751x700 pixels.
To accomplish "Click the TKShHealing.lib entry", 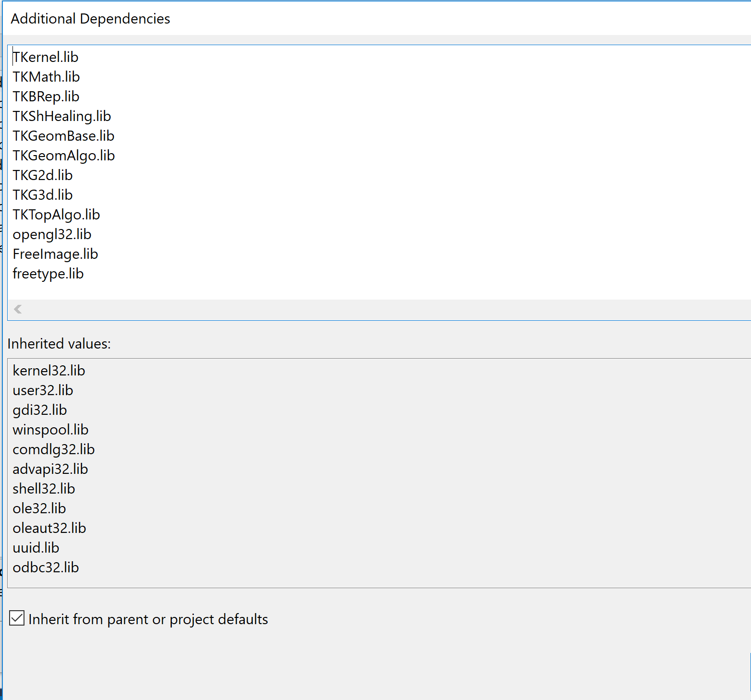I will pyautogui.click(x=62, y=116).
